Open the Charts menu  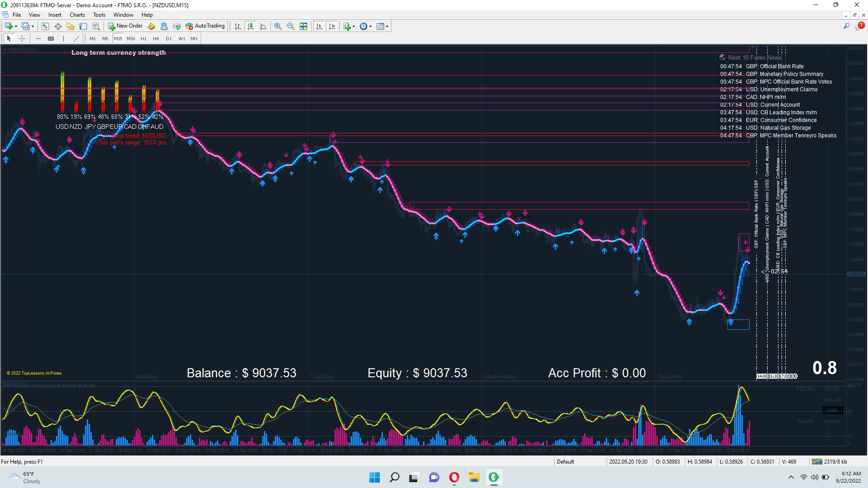click(77, 14)
